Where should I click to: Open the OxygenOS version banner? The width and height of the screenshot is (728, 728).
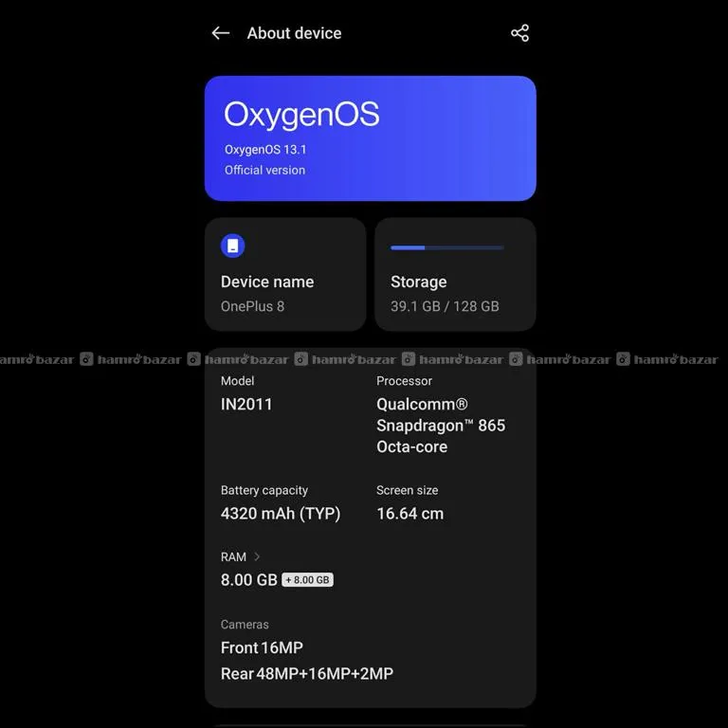coord(370,138)
